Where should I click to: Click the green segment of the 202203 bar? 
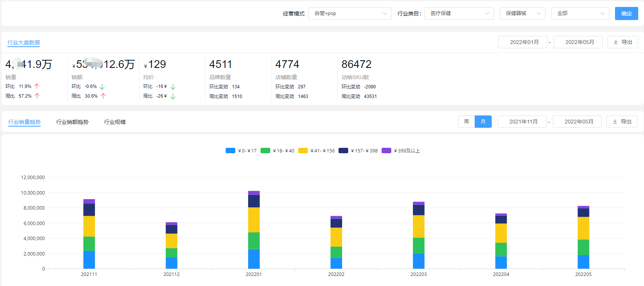pos(419,245)
